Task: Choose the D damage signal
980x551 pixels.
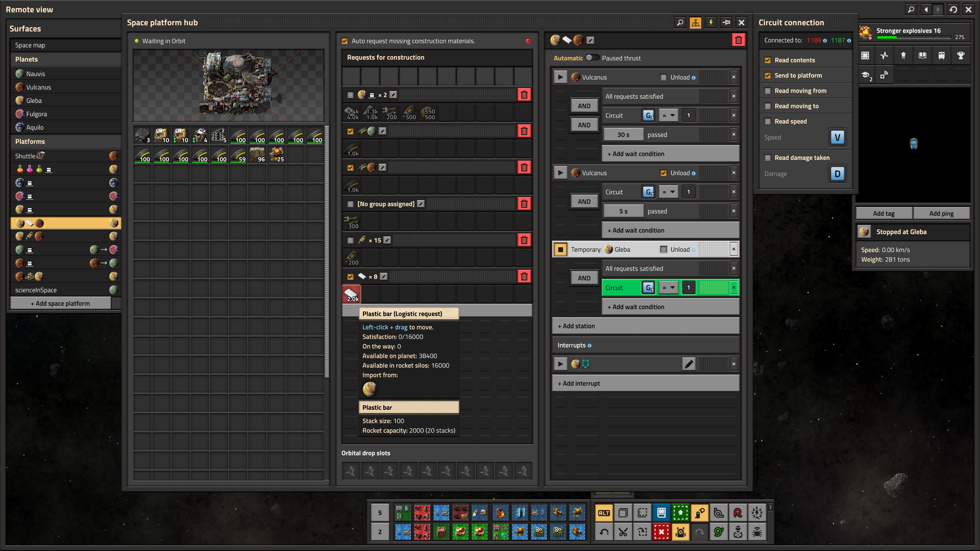Action: click(x=837, y=173)
